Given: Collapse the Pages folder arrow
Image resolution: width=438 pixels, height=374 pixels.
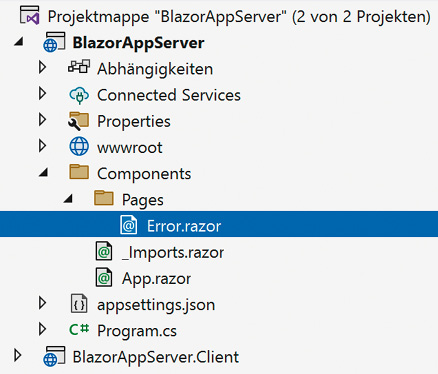Looking at the screenshot, I should (x=68, y=199).
